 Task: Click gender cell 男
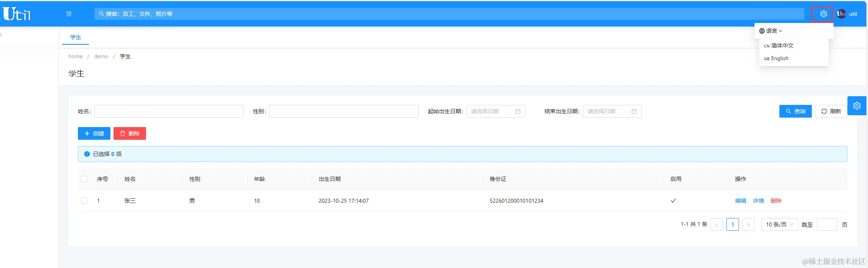192,201
